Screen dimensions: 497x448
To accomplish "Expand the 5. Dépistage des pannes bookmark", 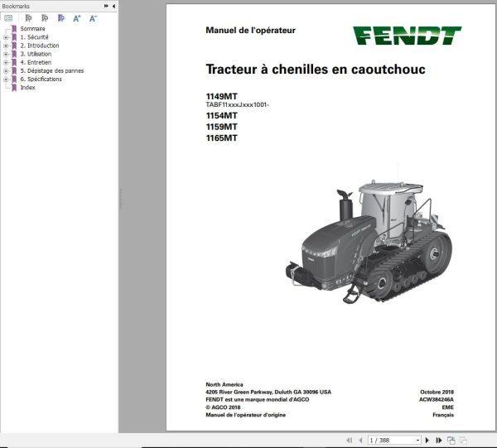I will click(6, 71).
